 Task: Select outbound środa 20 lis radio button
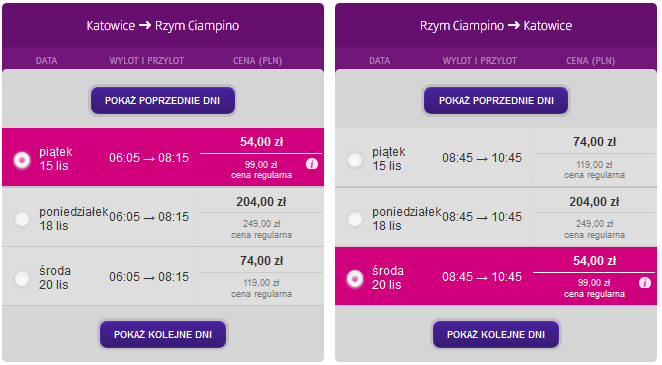pyautogui.click(x=22, y=278)
